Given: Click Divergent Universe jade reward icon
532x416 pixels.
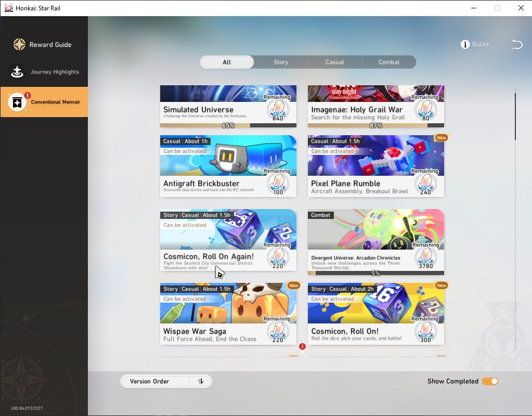Looking at the screenshot, I should pos(425,257).
